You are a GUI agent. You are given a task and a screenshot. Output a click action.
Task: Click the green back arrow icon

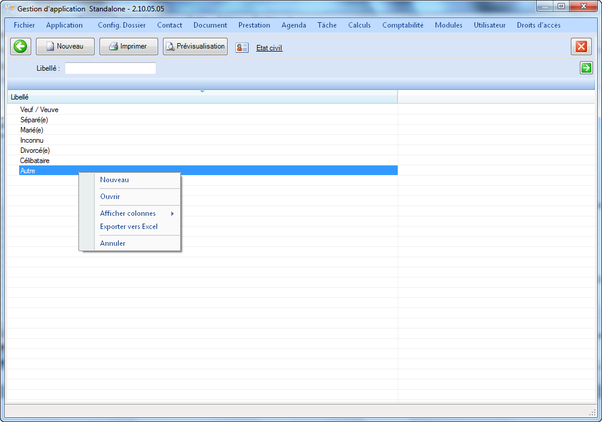click(x=20, y=46)
